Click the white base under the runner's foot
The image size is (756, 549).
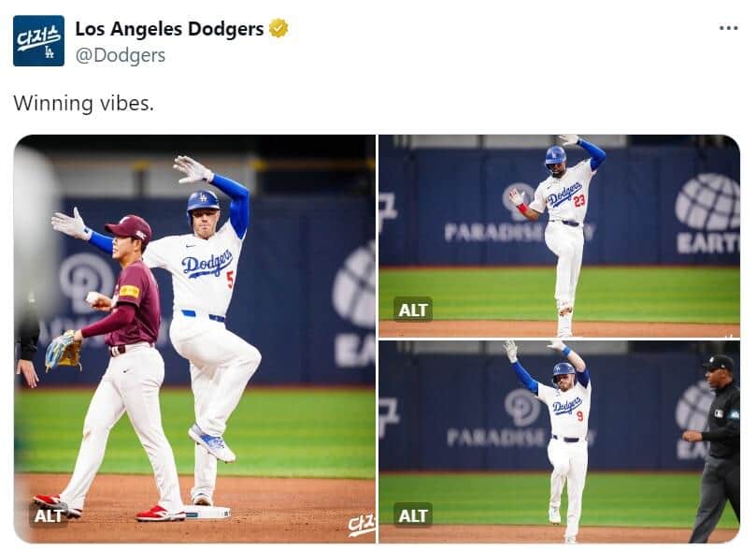pos(206,512)
